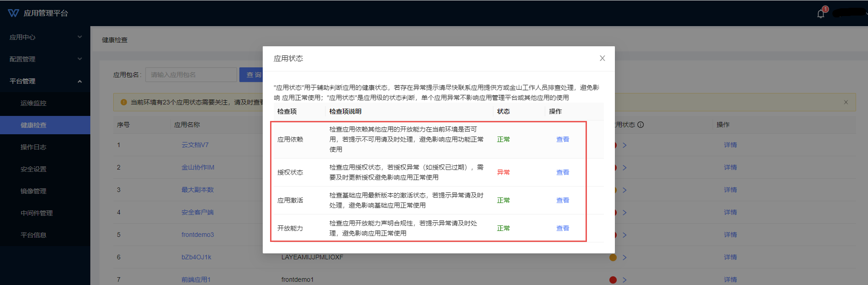
Task: Close the 应用状态 dialog
Action: (x=602, y=58)
